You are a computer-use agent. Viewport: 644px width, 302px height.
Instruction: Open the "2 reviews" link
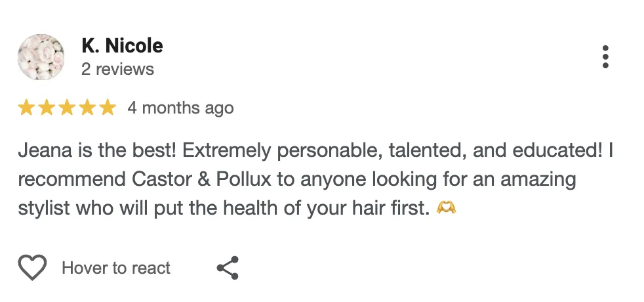[x=117, y=69]
